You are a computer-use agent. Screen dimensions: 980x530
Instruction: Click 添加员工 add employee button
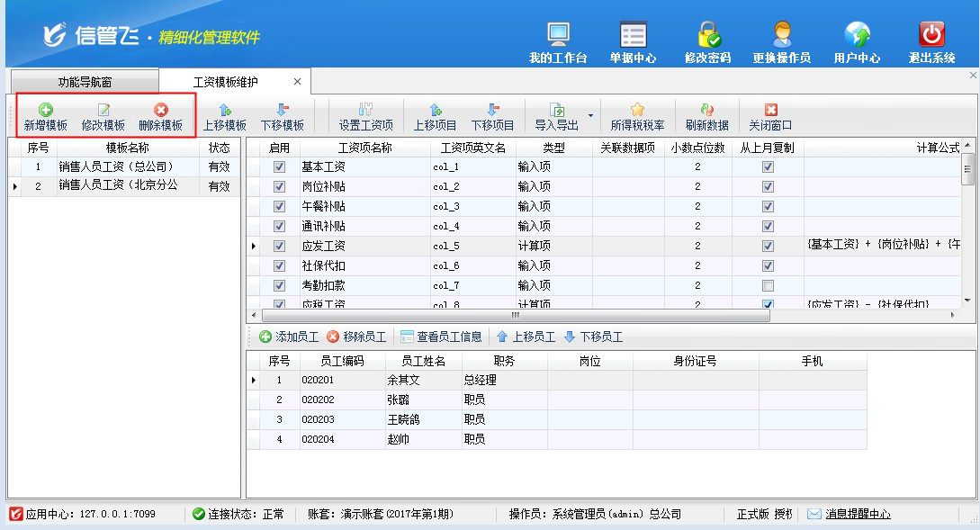(288, 337)
